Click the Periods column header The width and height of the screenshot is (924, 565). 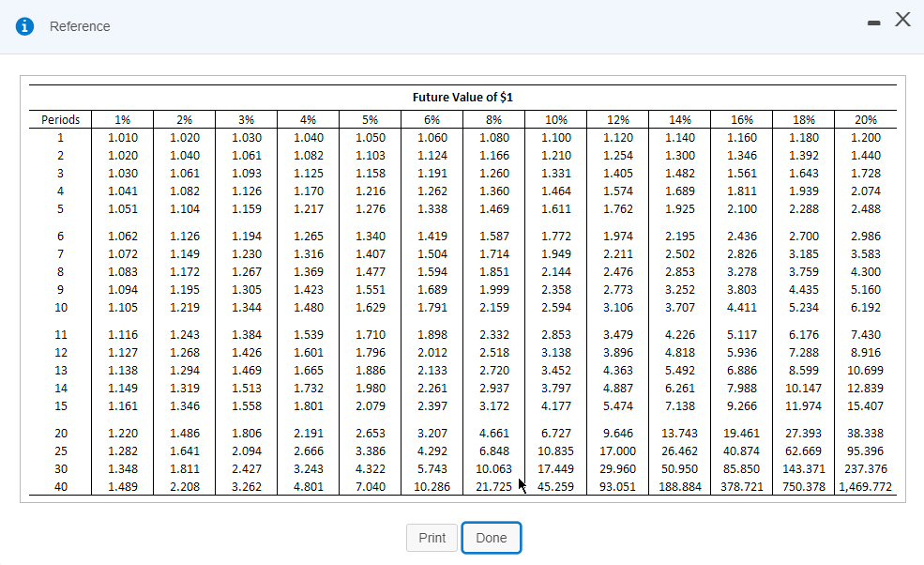click(x=60, y=119)
